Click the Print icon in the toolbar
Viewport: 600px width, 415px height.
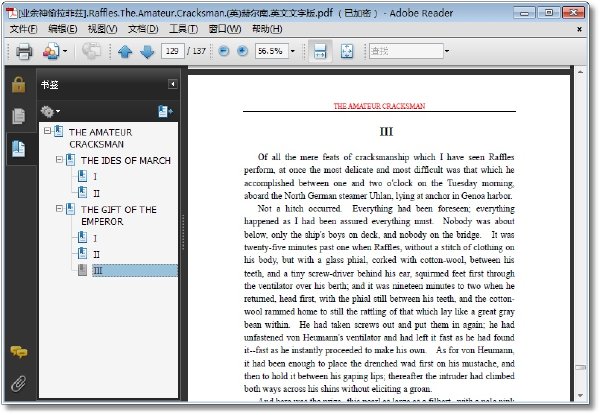point(24,51)
